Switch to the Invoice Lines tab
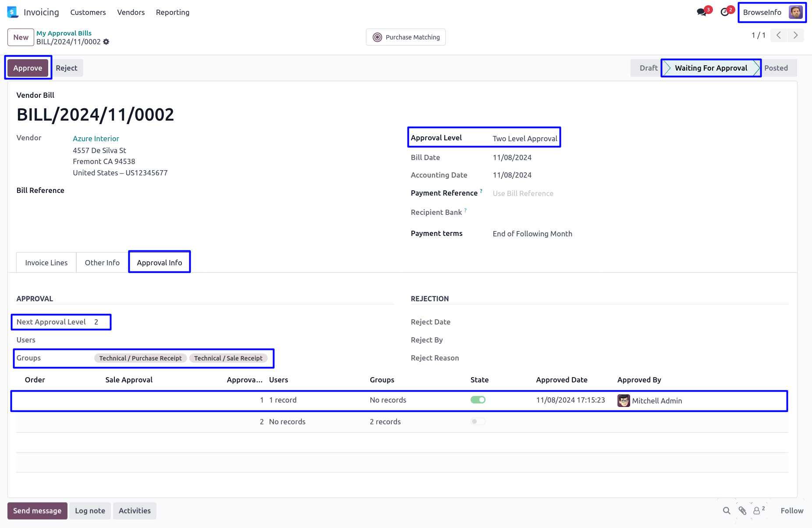Screen dimensions: 812x528 tap(46, 263)
